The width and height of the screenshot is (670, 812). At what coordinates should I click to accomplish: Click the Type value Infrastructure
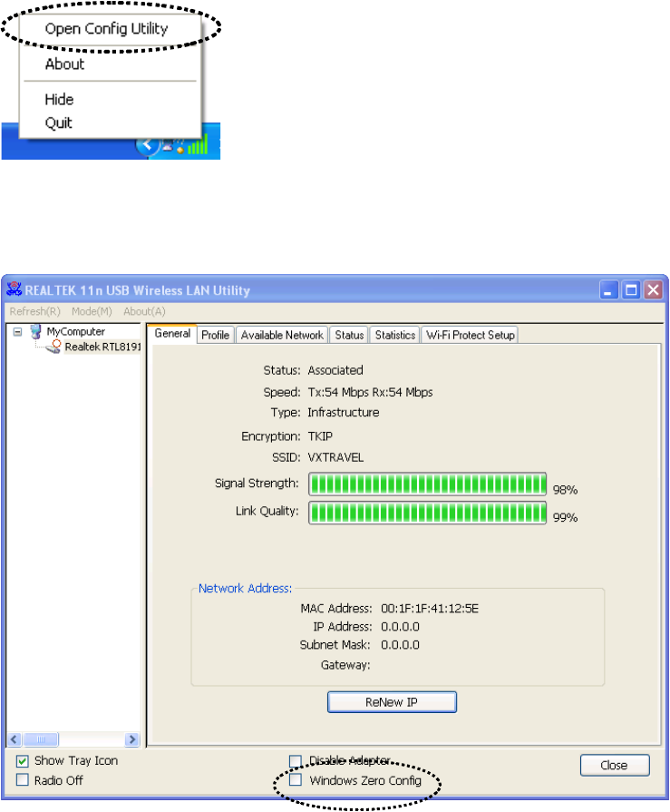click(344, 413)
